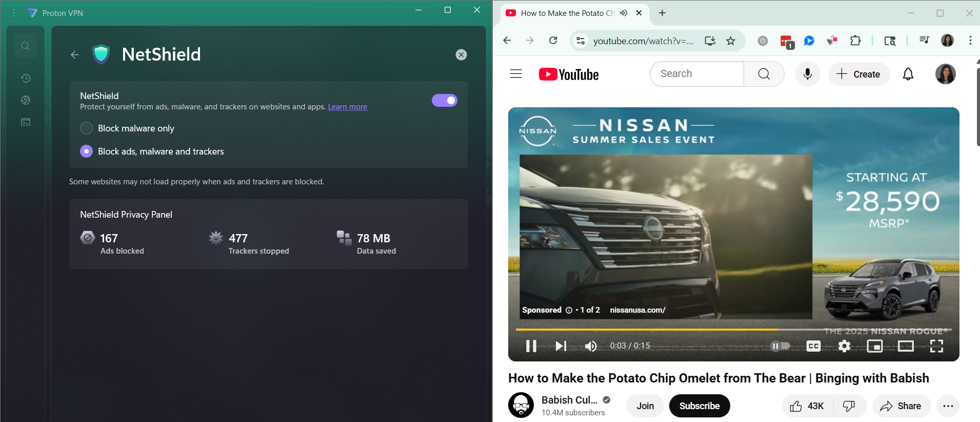Click the search-in-tab toolbar icon
The width and height of the screenshot is (980, 422).
(x=890, y=41)
